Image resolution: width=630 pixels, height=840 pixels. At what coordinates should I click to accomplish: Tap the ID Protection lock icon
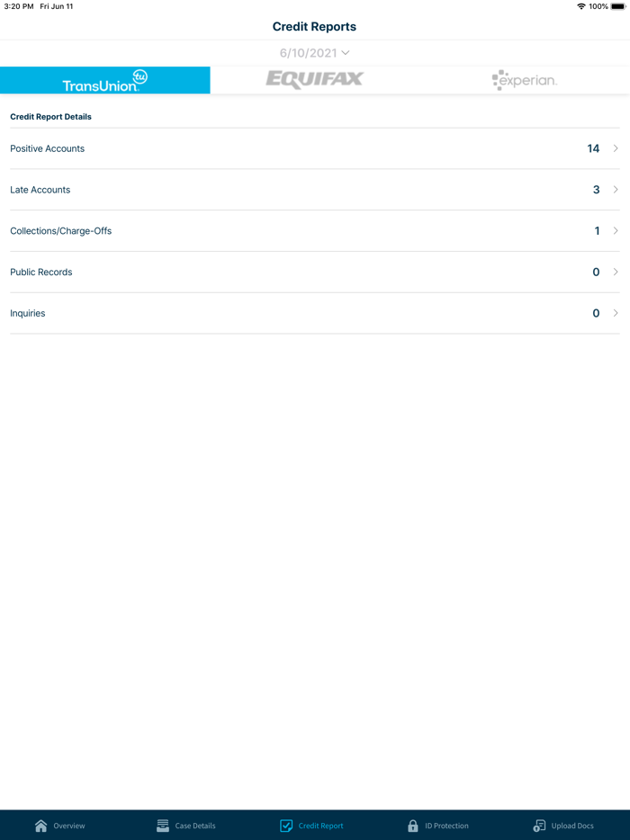pyautogui.click(x=413, y=826)
